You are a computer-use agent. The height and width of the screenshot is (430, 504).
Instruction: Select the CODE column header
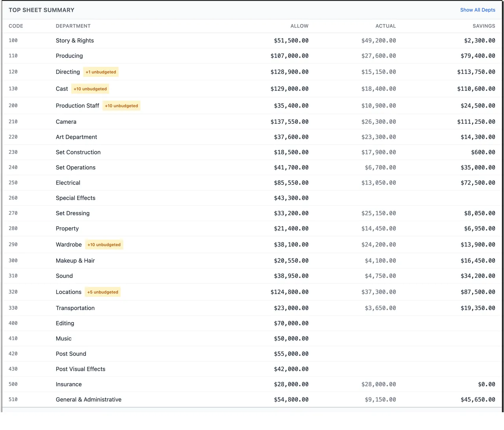point(16,26)
